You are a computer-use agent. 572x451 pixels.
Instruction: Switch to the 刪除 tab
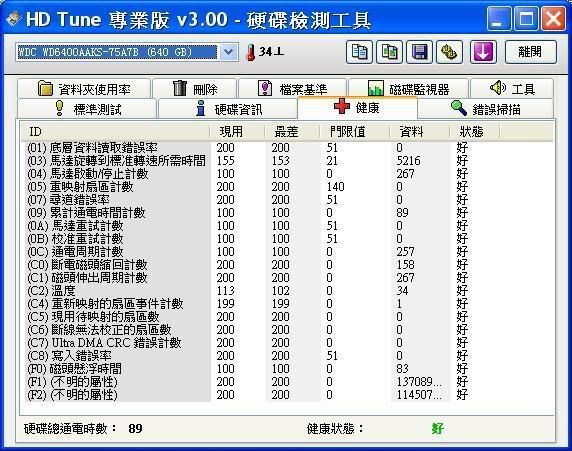pyautogui.click(x=194, y=89)
